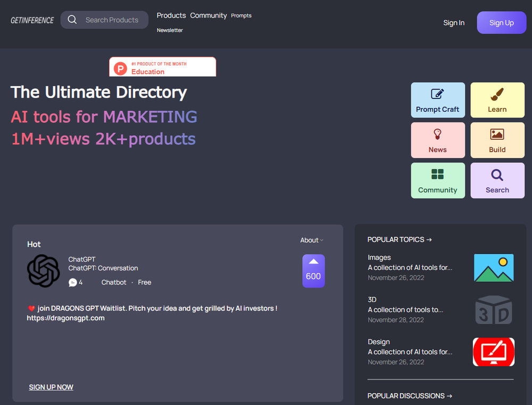Click the Images topic landscape thumbnail
Screen dimensions: 532x405
tap(493, 268)
